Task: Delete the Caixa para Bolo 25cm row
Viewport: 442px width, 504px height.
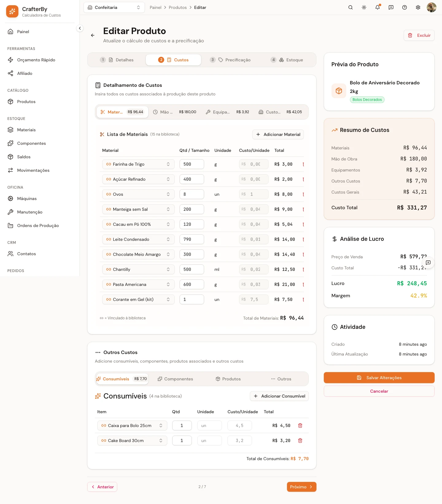Action: pos(300,425)
